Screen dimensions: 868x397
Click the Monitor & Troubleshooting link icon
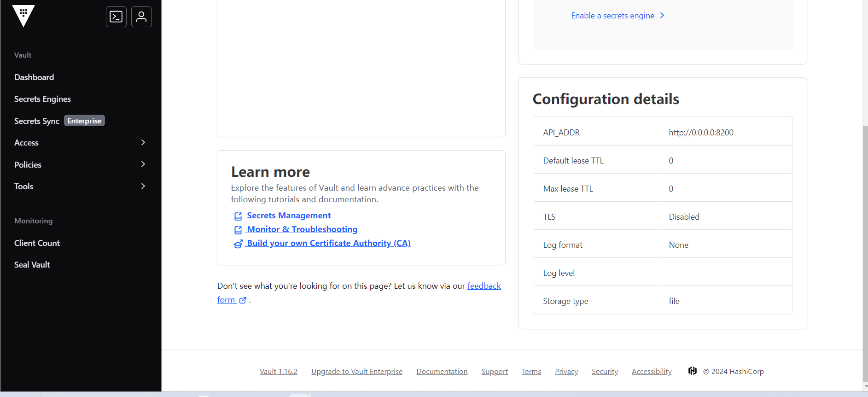click(x=238, y=230)
